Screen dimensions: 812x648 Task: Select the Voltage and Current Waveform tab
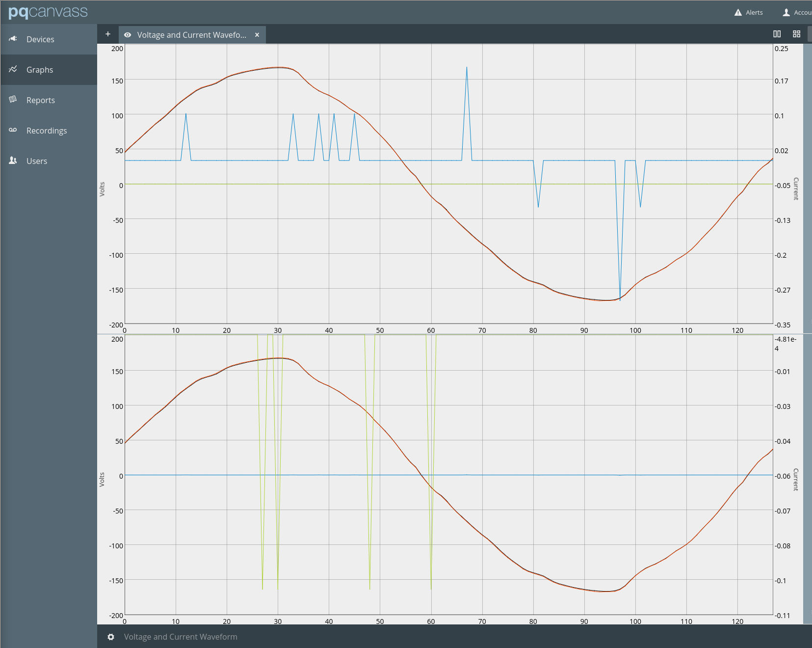[192, 34]
